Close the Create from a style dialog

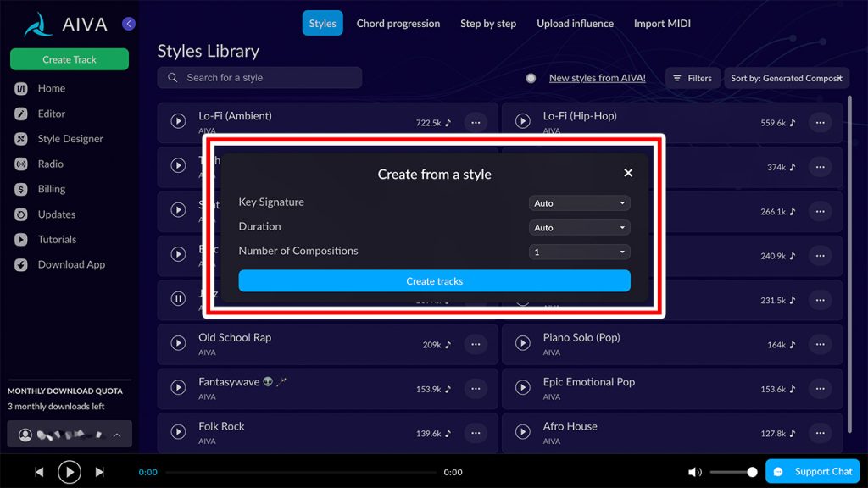(628, 173)
